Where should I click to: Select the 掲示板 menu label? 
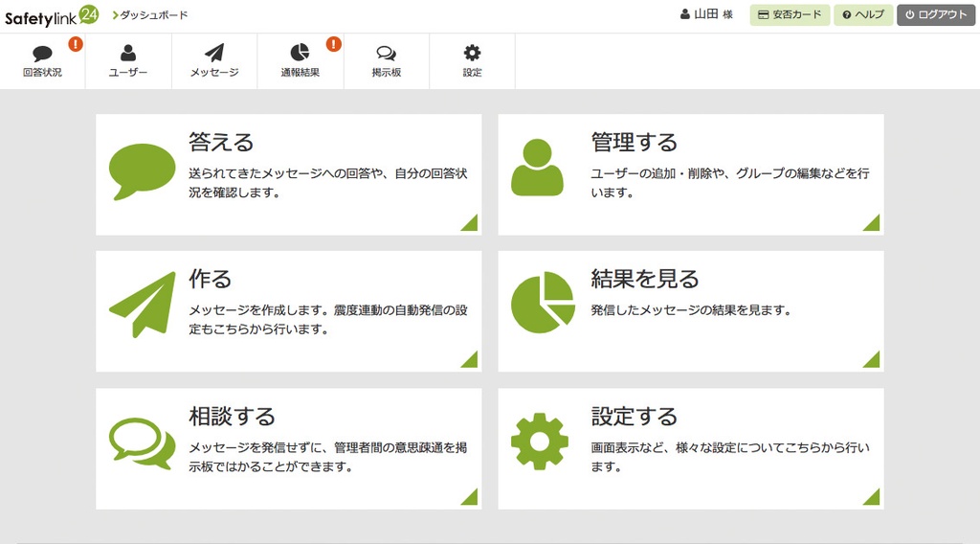tap(387, 73)
